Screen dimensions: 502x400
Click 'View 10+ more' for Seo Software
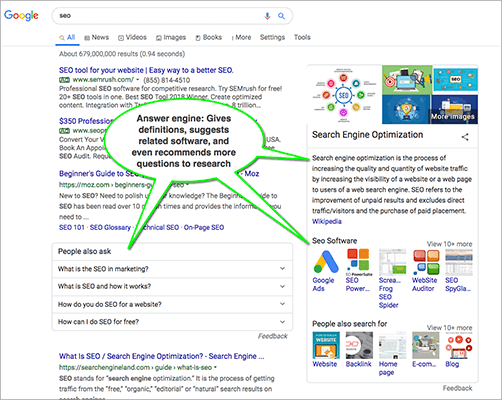pos(450,244)
